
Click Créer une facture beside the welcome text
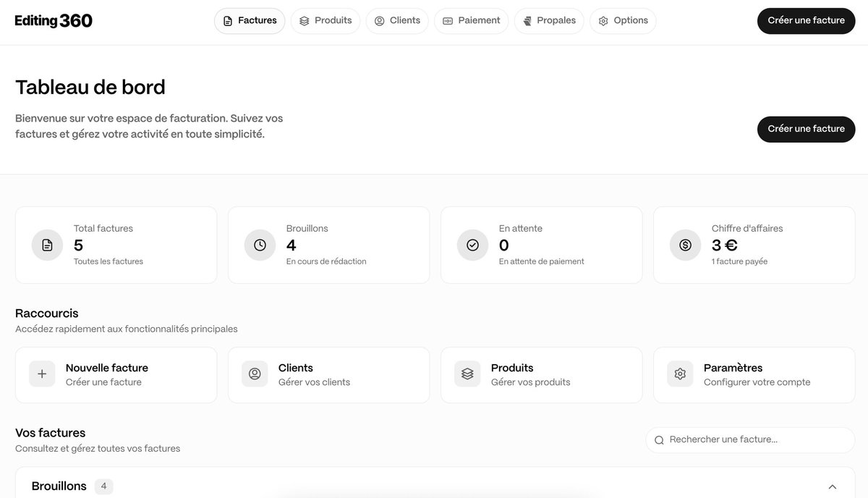click(807, 129)
